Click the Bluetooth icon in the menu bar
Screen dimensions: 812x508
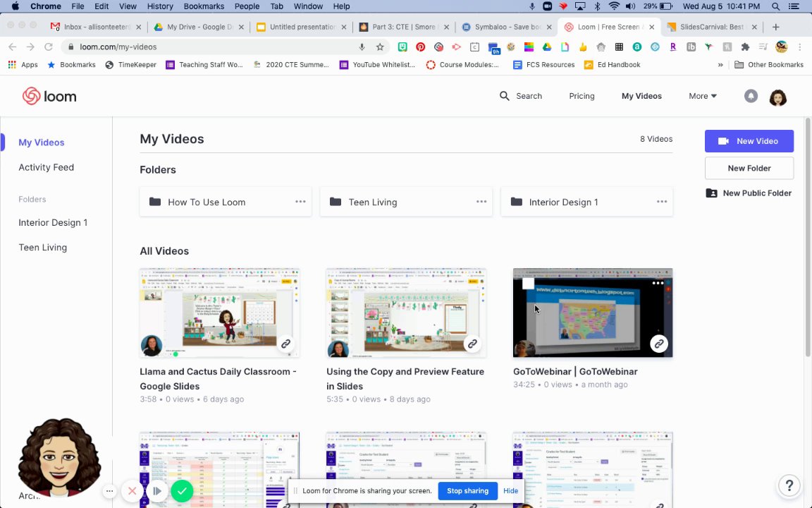click(x=597, y=6)
